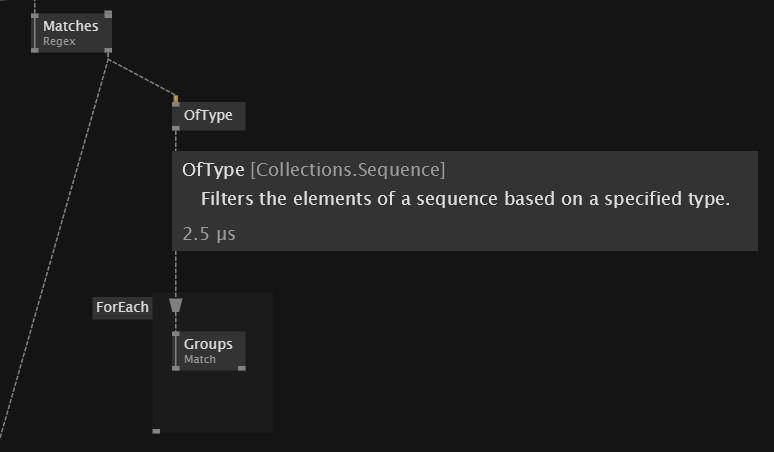Click bottom-right output pin of Groups node

242,368
